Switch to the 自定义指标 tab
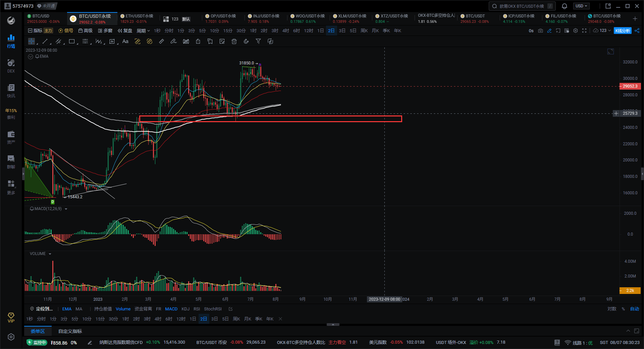Image resolution: width=644 pixels, height=349 pixels. (x=69, y=331)
